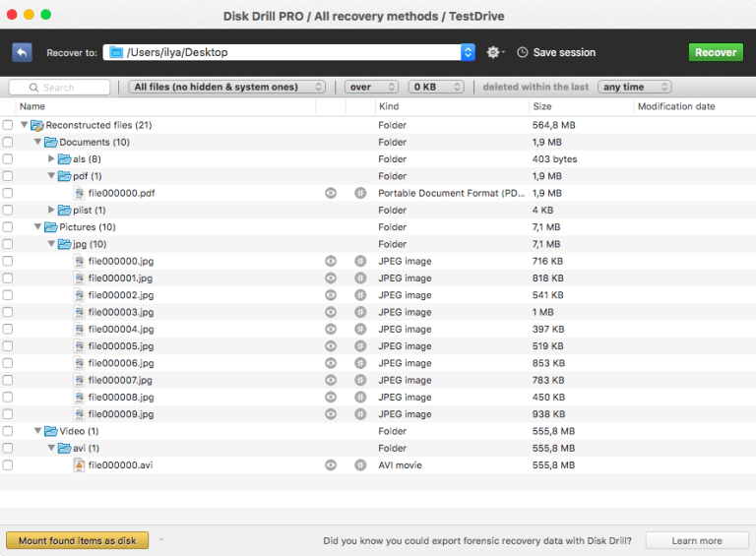Tick the checkbox for file000000.pdf
The height and width of the screenshot is (556, 756).
[x=8, y=193]
